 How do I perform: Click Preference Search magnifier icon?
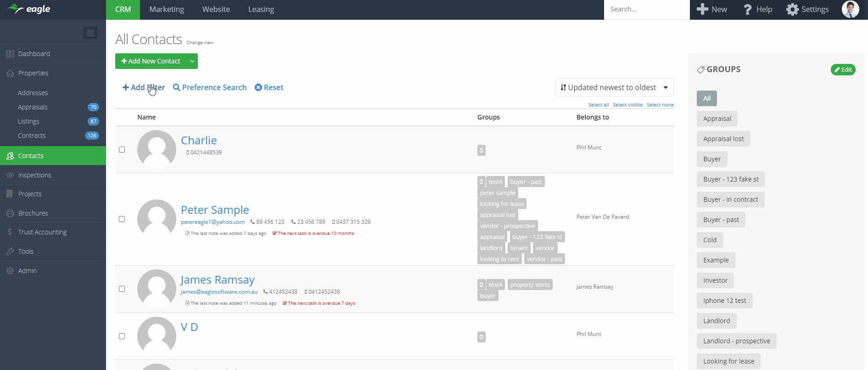pyautogui.click(x=176, y=87)
